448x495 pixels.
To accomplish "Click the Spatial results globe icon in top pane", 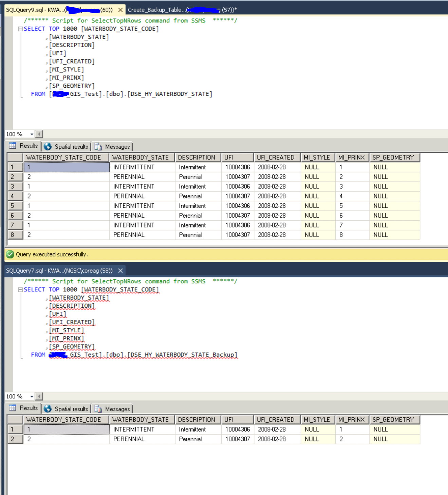I will [x=48, y=146].
